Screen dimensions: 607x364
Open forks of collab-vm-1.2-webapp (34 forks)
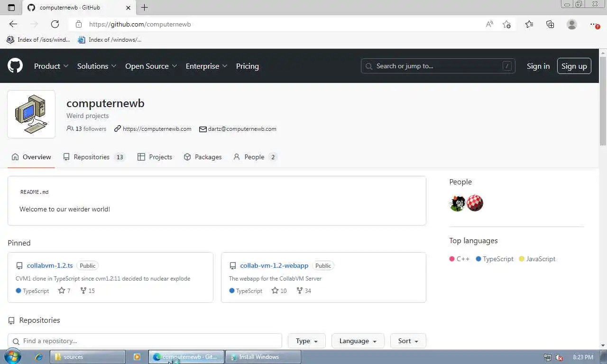(303, 291)
